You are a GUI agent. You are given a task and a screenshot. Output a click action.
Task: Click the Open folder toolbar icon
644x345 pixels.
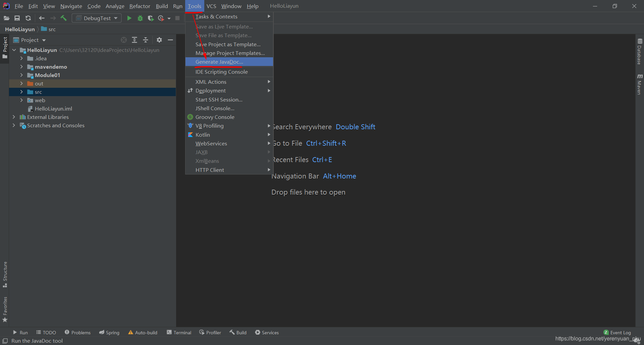(6, 18)
